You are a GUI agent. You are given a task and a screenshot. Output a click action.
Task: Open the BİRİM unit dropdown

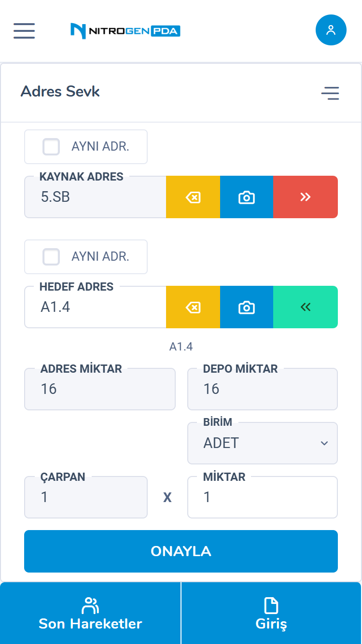coord(262,443)
